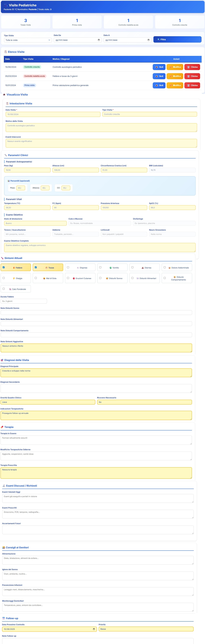Viewport: 205px width, 644px height.
Task: Enable the Calo Ponderale checkbox
Action: tap(4, 289)
